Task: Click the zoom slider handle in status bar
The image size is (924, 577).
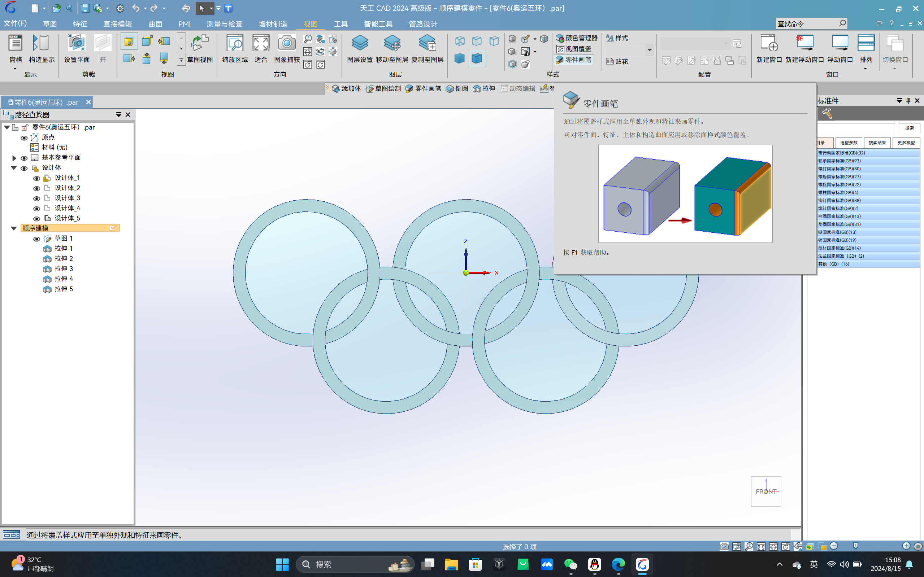Action: point(855,546)
